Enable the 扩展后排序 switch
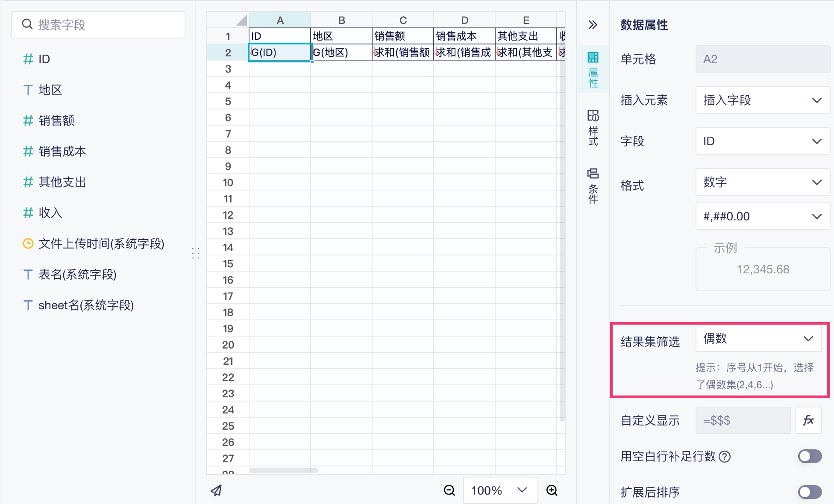 pos(810,492)
